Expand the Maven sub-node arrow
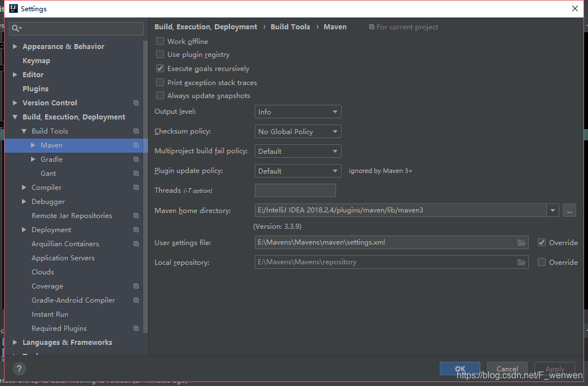The height and width of the screenshot is (386, 588). click(x=33, y=145)
